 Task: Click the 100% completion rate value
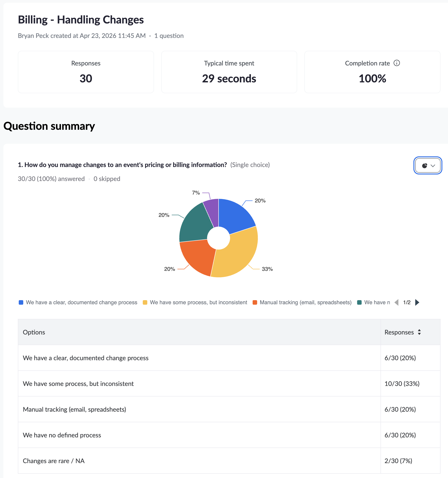(x=372, y=79)
